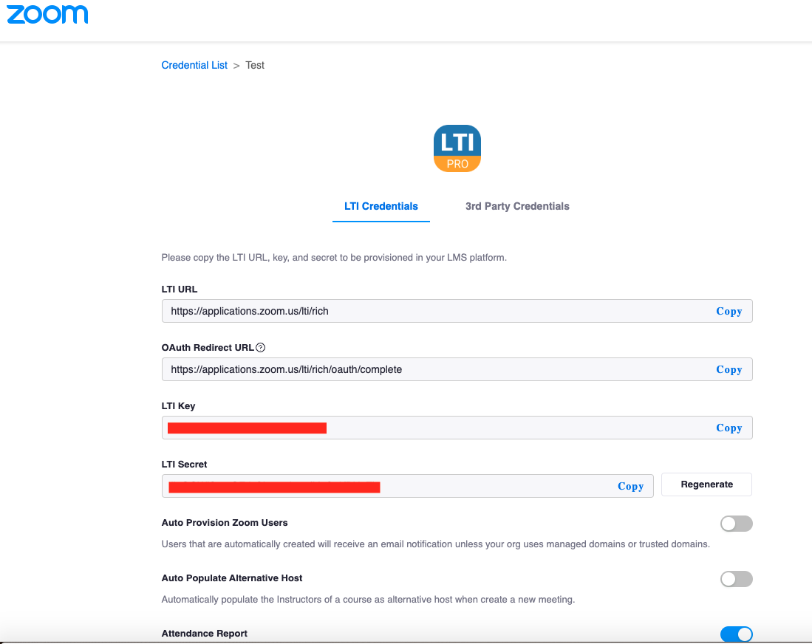
Task: Click the "LTI URL" label
Action: [x=180, y=290]
